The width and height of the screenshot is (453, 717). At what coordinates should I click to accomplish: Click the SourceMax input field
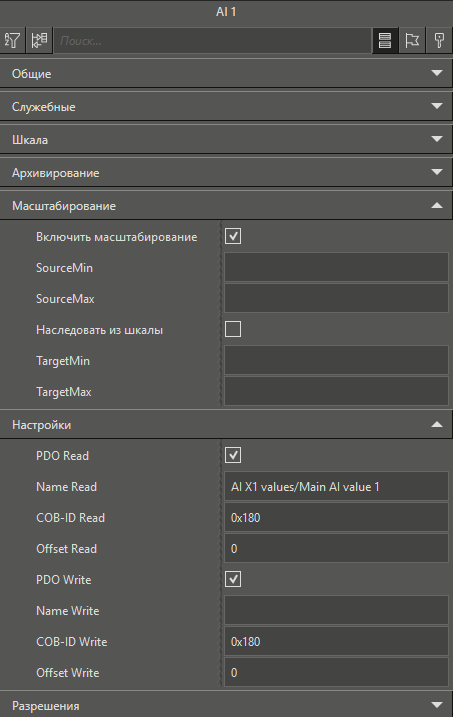tap(336, 299)
